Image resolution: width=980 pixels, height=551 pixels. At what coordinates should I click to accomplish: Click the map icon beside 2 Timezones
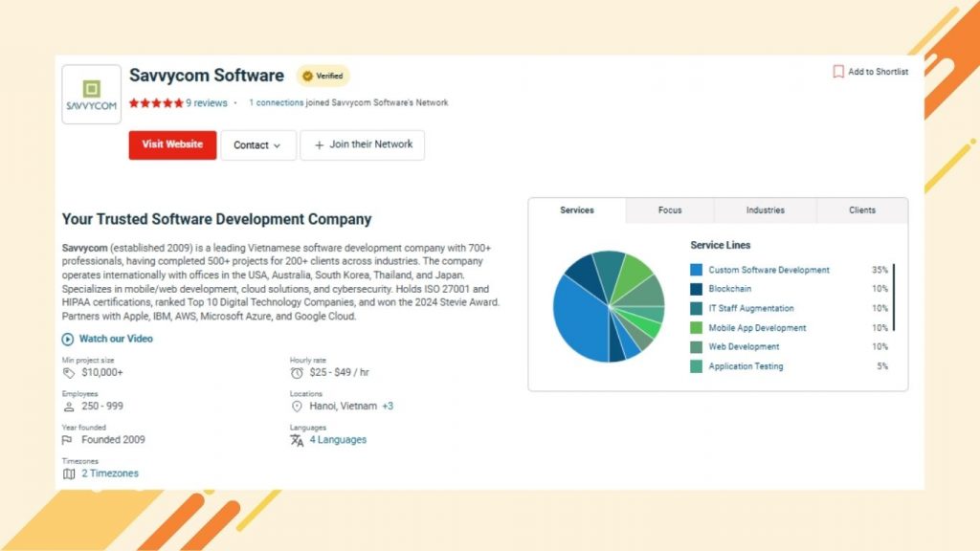[68, 473]
